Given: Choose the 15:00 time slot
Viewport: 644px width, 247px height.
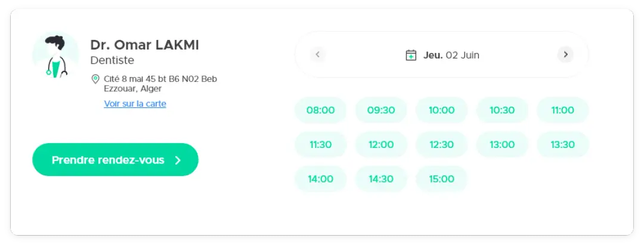Looking at the screenshot, I should tap(441, 179).
